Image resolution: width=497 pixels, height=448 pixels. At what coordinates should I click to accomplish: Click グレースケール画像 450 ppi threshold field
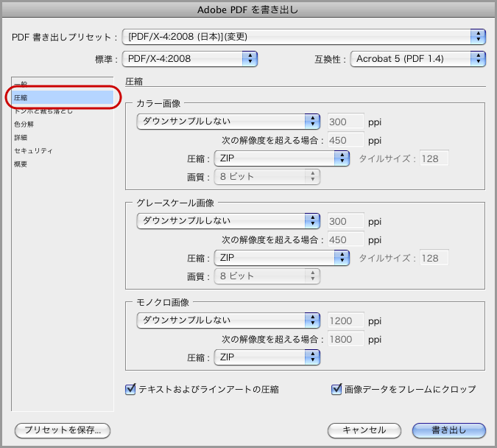pyautogui.click(x=345, y=239)
